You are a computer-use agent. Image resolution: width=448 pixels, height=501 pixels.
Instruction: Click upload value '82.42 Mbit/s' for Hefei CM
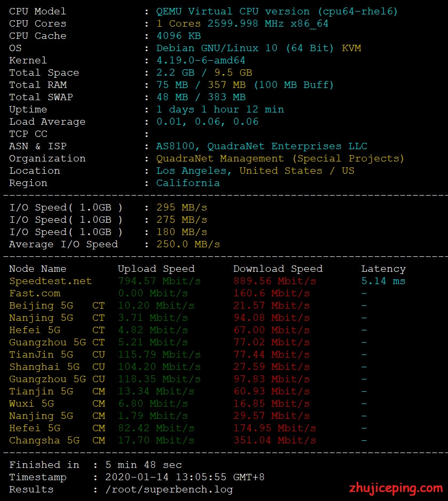pos(156,428)
